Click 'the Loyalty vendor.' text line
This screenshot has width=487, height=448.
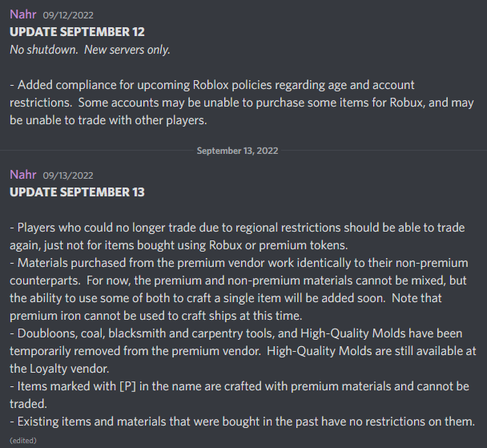(x=59, y=369)
